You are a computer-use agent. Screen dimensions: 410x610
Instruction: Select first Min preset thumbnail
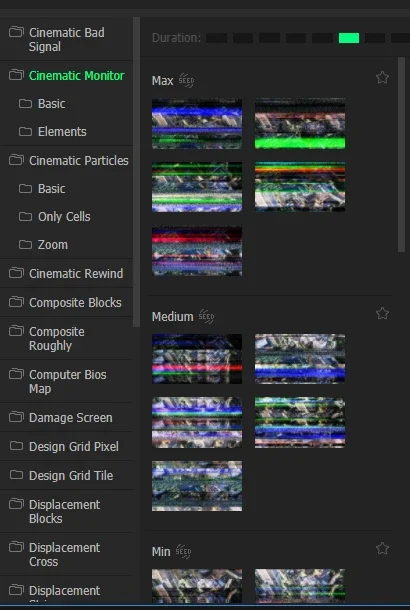click(x=197, y=585)
